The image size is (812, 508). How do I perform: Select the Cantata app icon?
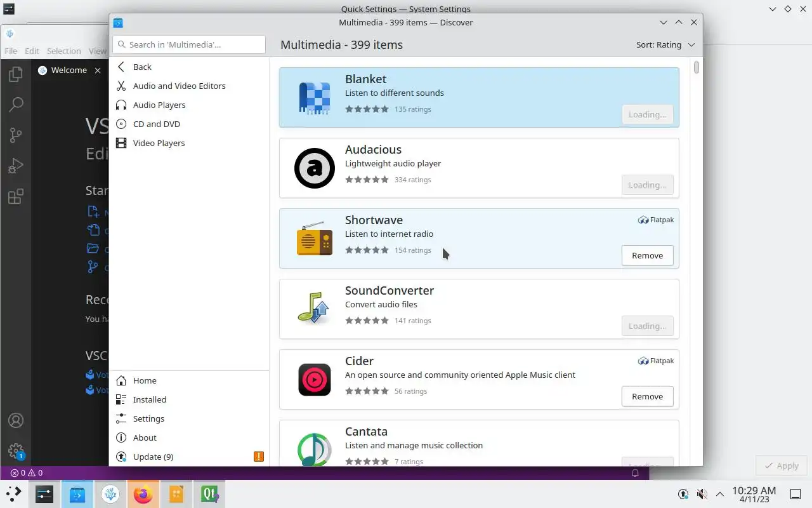click(315, 448)
